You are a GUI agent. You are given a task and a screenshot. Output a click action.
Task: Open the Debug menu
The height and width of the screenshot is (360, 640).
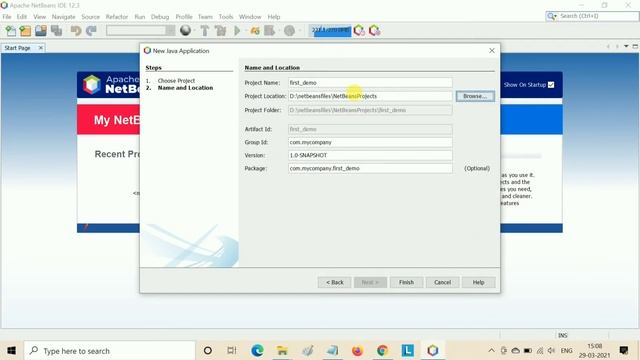(x=160, y=17)
